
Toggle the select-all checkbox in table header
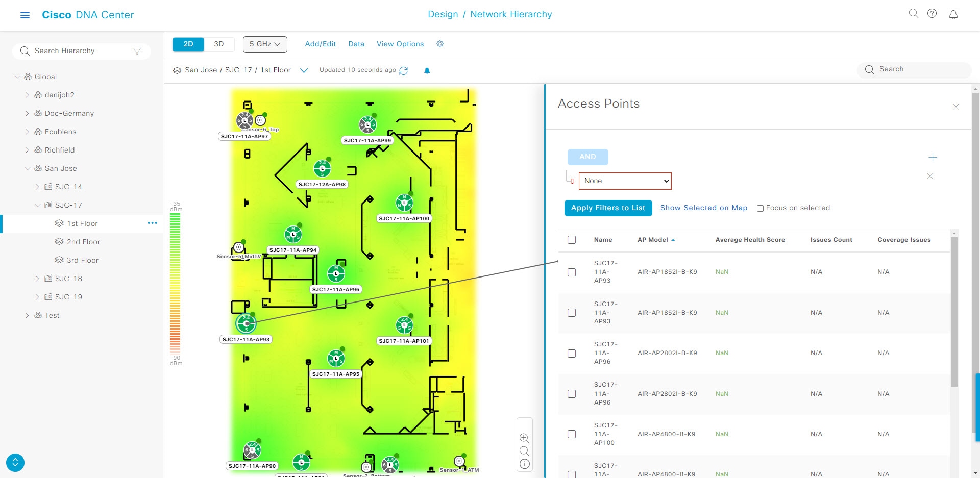click(572, 240)
